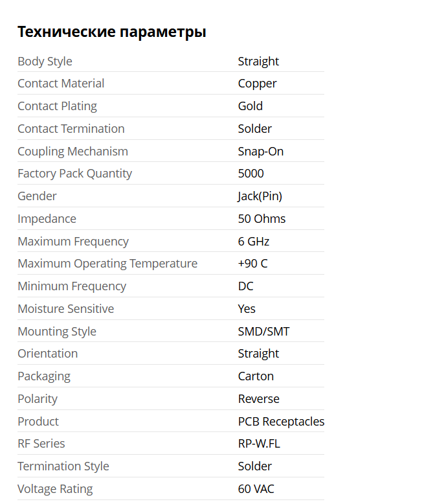Viewport: 446px width, 504px height.
Task: Click the Moisture Sensitive label
Action: click(65, 309)
